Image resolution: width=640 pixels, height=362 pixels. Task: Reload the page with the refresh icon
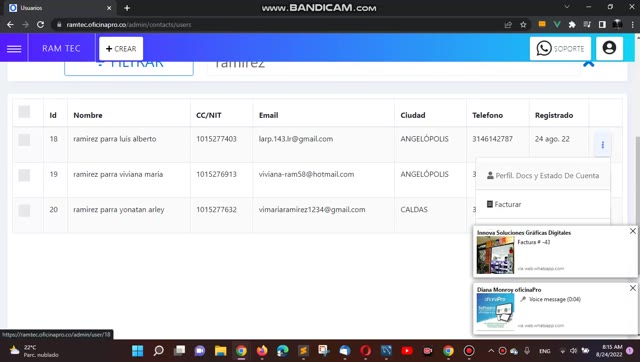click(x=40, y=24)
